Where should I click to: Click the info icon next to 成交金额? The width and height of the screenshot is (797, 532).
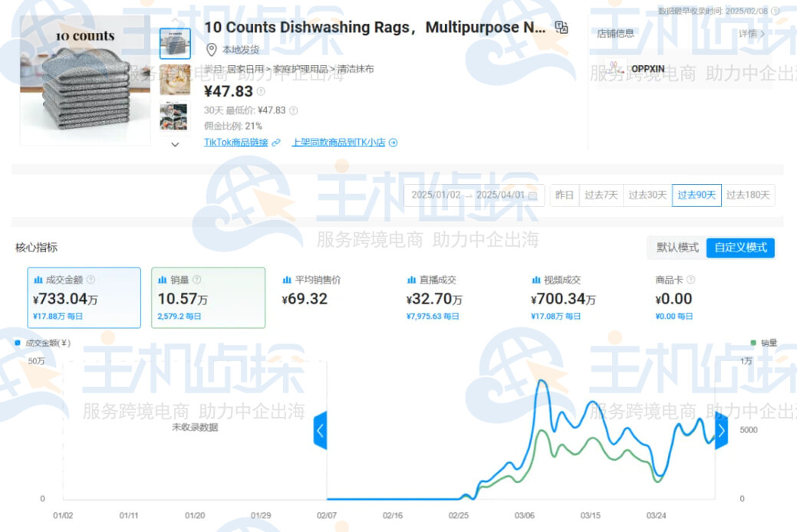point(91,280)
